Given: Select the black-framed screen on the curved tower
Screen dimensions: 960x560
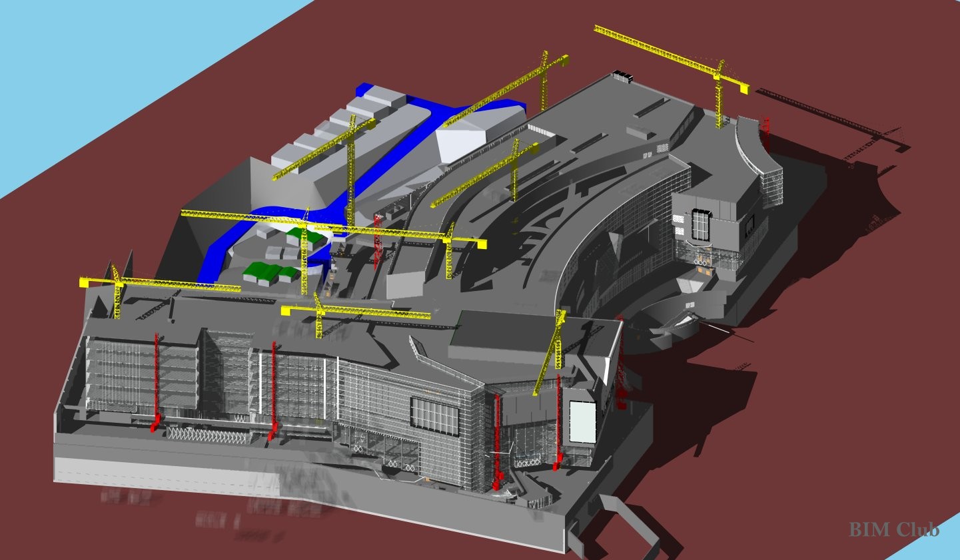Looking at the screenshot, I should [702, 224].
